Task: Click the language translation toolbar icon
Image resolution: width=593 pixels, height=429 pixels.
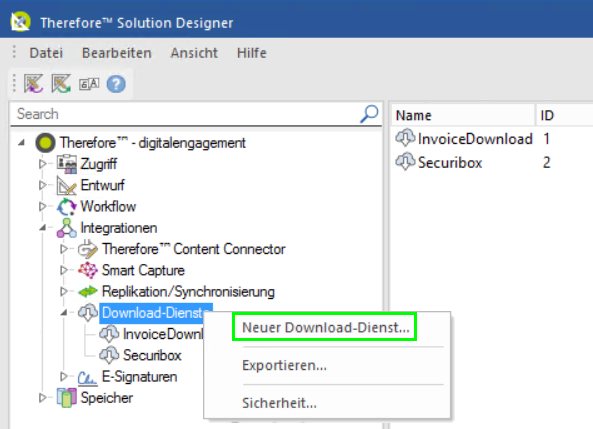Action: (89, 84)
